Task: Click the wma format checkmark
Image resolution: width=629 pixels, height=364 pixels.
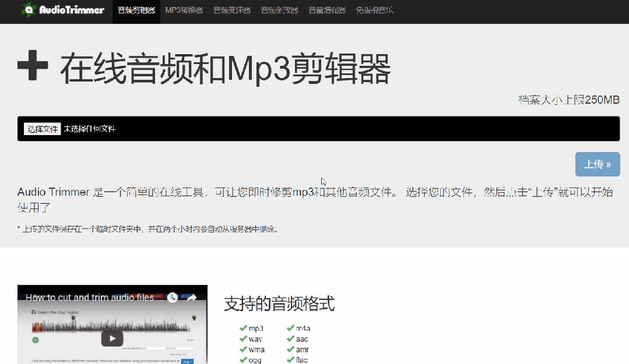Action: (x=243, y=349)
